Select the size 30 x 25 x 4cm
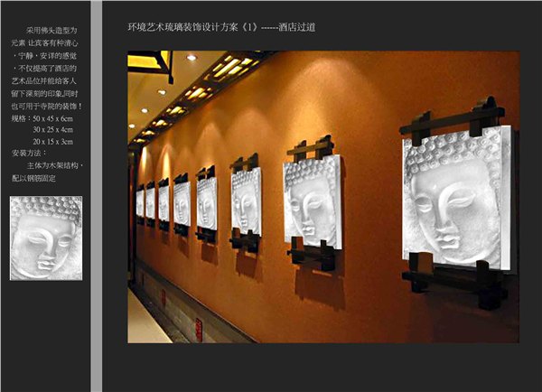542x392 pixels. coord(53,130)
